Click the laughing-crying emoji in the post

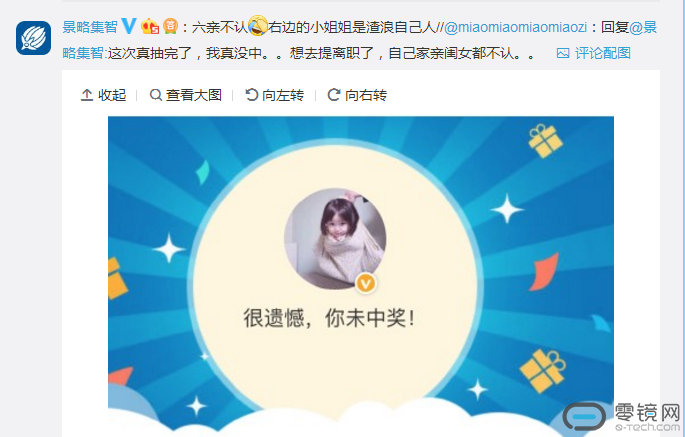[x=258, y=26]
